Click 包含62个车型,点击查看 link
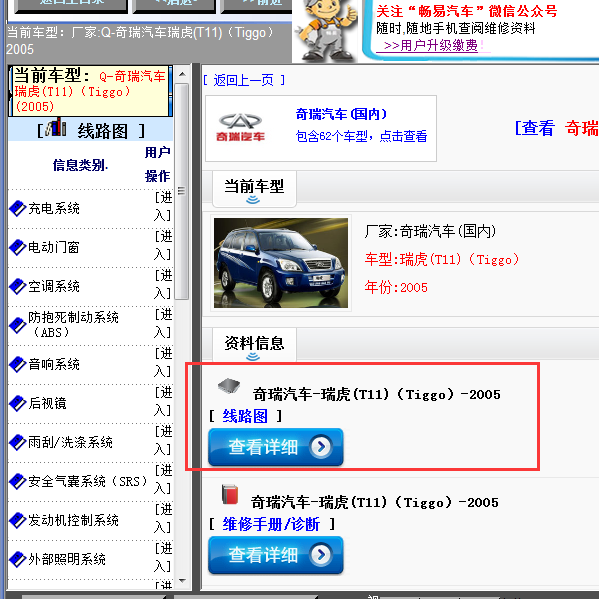The image size is (599, 599). (x=361, y=136)
